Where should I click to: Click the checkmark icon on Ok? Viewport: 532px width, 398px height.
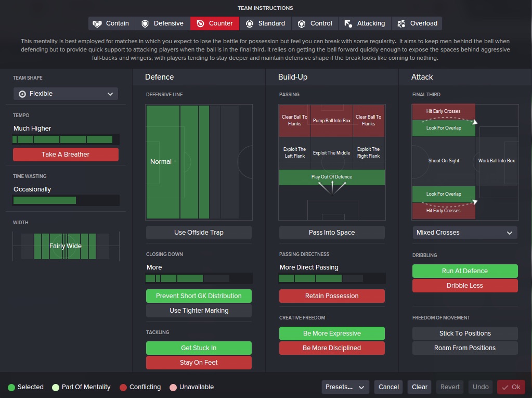(504, 387)
